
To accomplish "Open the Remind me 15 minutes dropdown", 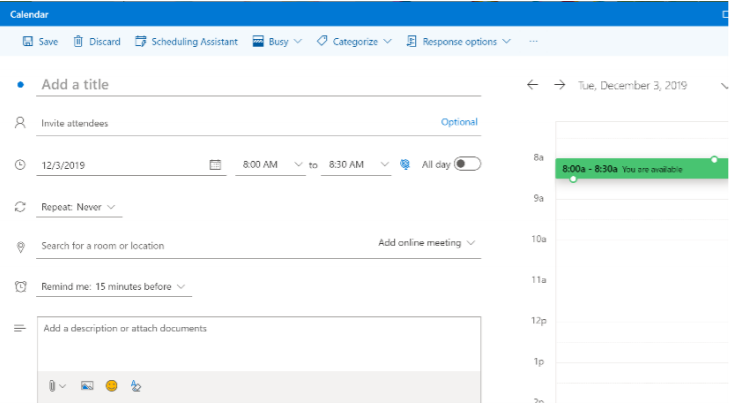I will pos(113,287).
